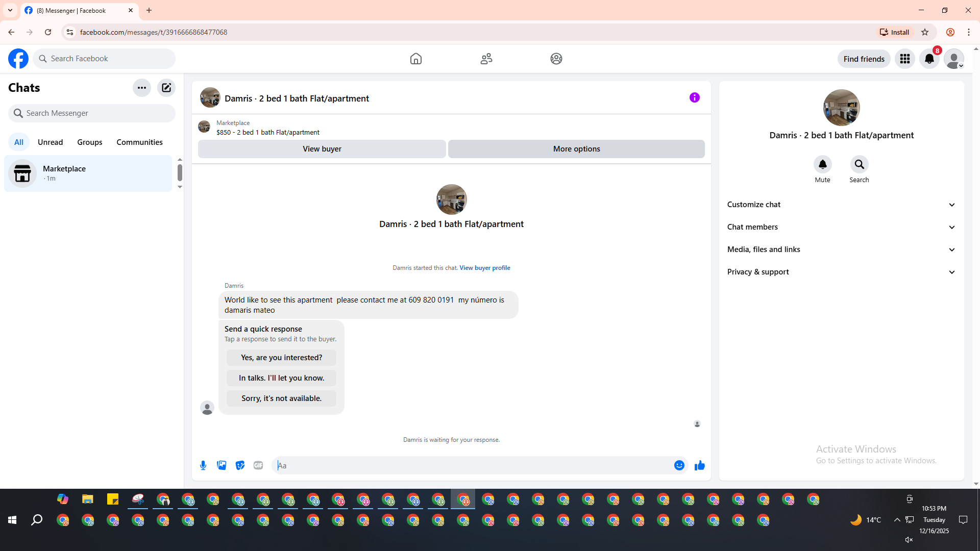Send quick response 'Sorry, it's not available.'
980x551 pixels.
(282, 398)
